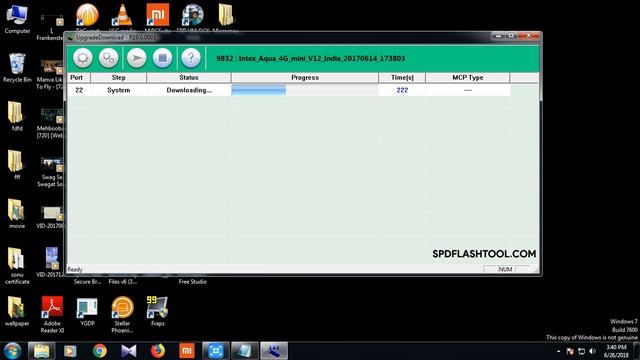Open the Mehbooba [720] video file
Viewport: 640px width, 360px height.
[51, 123]
